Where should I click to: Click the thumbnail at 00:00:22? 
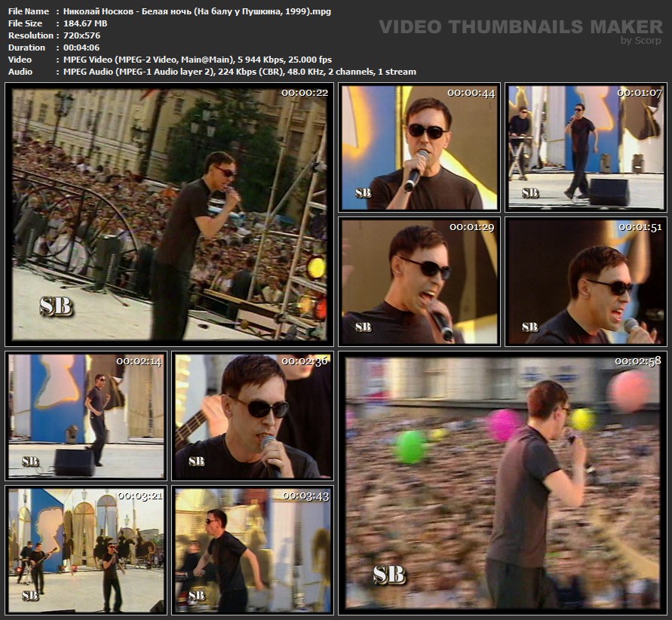pyautogui.click(x=170, y=214)
